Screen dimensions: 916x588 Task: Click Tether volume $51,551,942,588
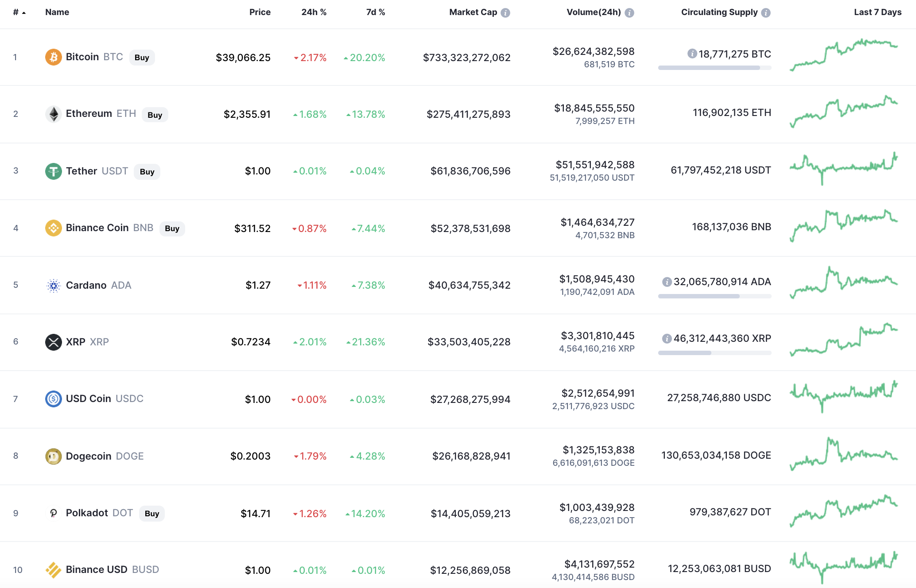pyautogui.click(x=595, y=165)
